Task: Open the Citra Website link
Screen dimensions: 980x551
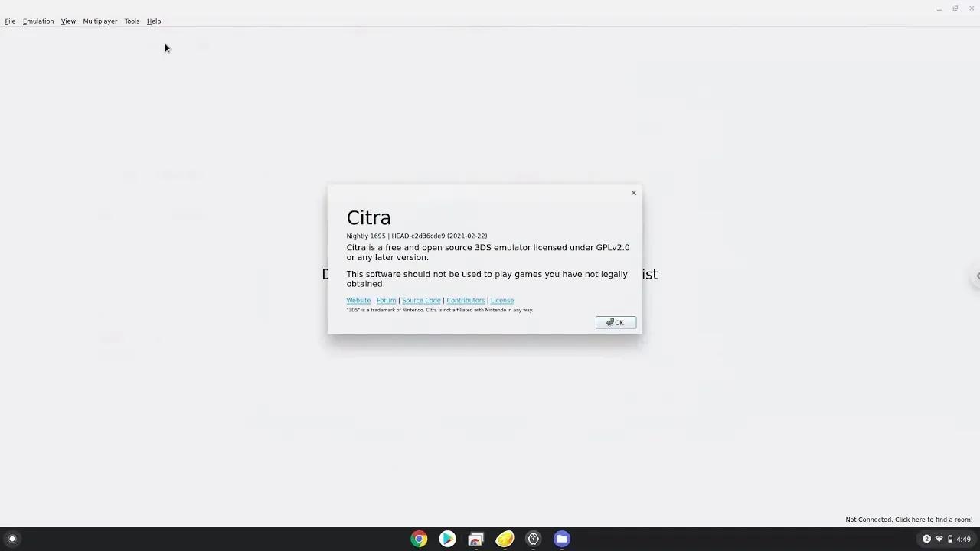Action: click(x=358, y=300)
